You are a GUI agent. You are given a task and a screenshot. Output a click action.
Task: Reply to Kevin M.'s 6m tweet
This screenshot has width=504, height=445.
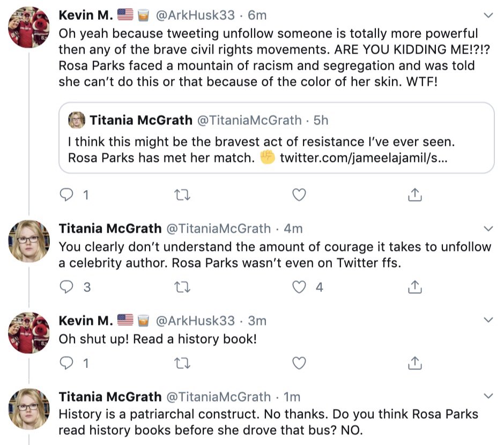coord(66,195)
